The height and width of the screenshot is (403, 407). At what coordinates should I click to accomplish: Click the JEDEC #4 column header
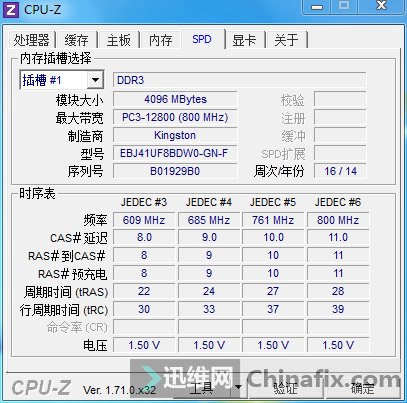point(209,202)
